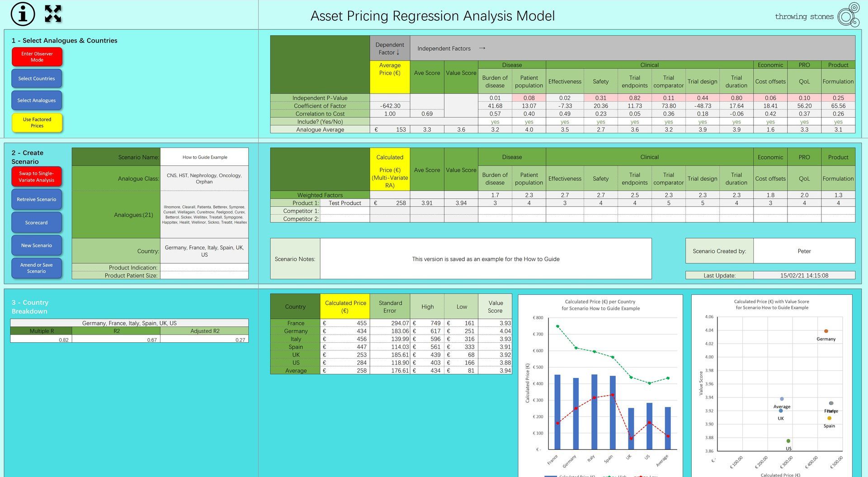This screenshot has height=477, width=868.
Task: Click Analogue Average price 153
Action: [x=390, y=129]
